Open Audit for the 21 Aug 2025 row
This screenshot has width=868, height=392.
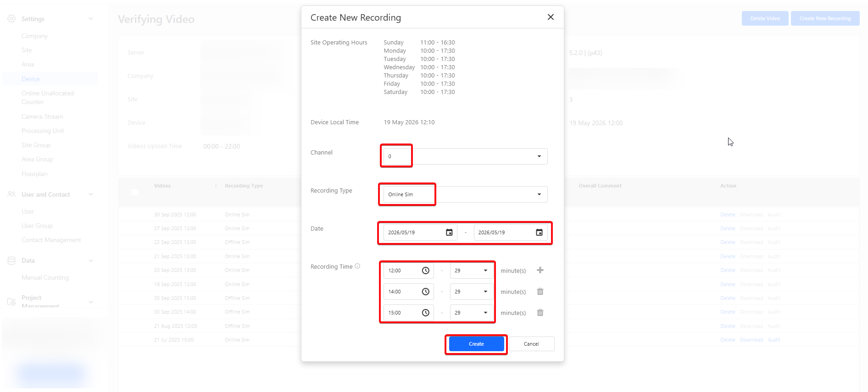(x=774, y=326)
